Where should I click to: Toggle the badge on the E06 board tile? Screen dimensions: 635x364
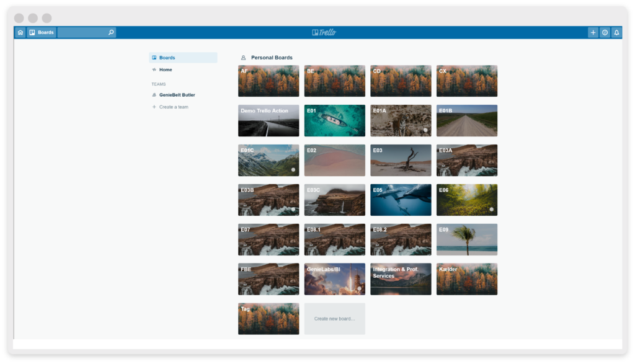492,210
